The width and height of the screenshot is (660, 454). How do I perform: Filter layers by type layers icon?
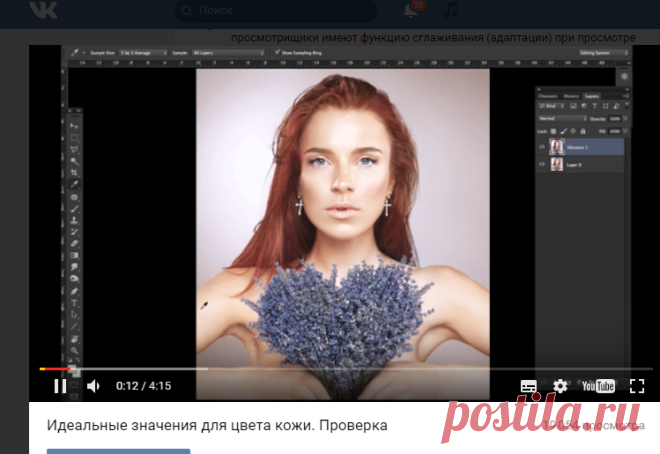point(594,106)
